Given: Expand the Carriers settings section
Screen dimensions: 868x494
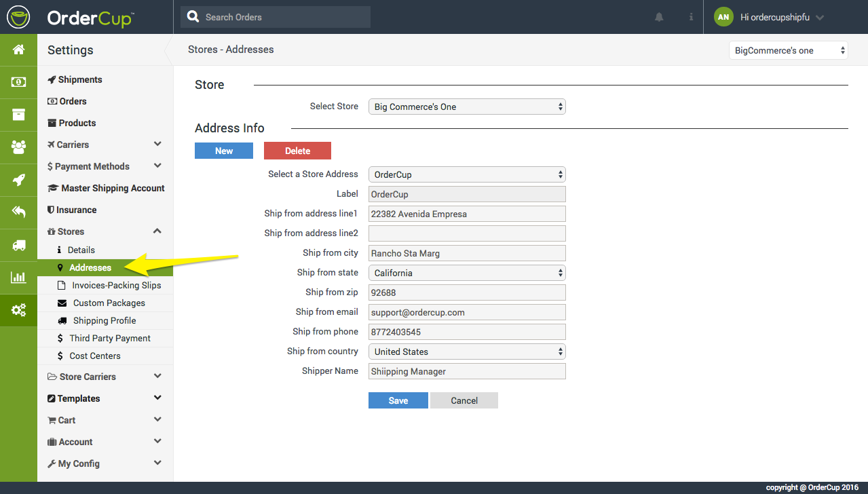Looking at the screenshot, I should click(157, 144).
